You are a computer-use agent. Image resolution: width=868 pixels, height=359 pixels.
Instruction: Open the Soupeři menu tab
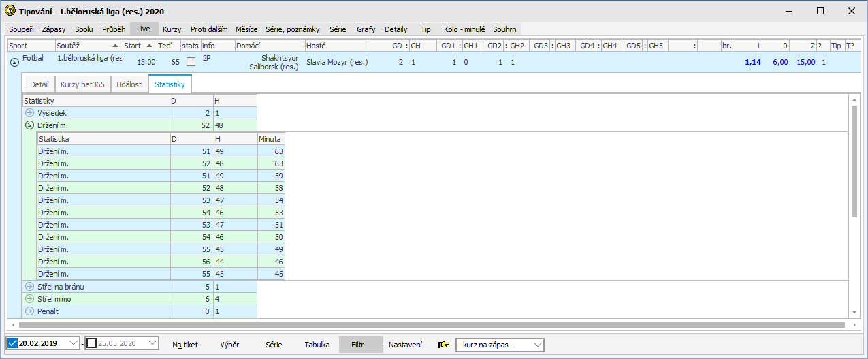21,29
